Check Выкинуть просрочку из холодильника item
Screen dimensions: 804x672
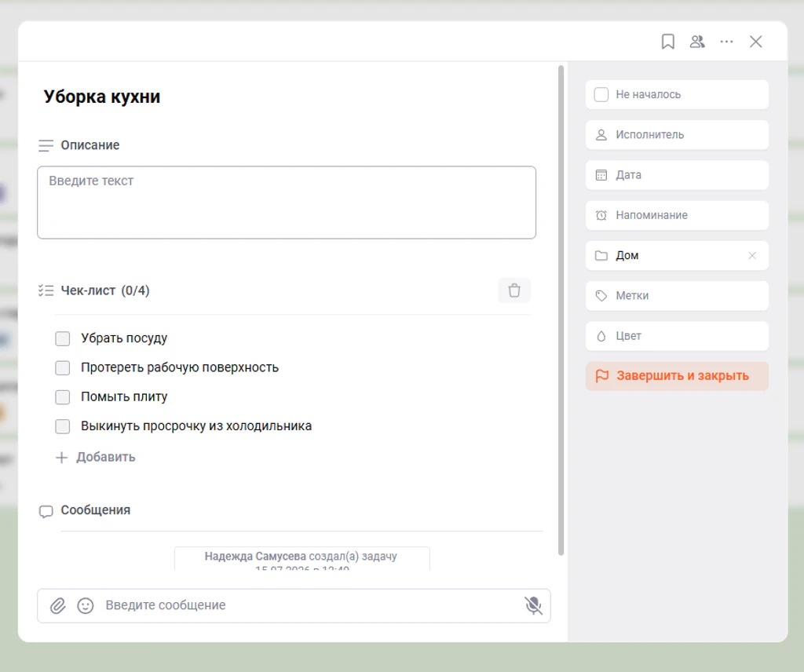[63, 426]
